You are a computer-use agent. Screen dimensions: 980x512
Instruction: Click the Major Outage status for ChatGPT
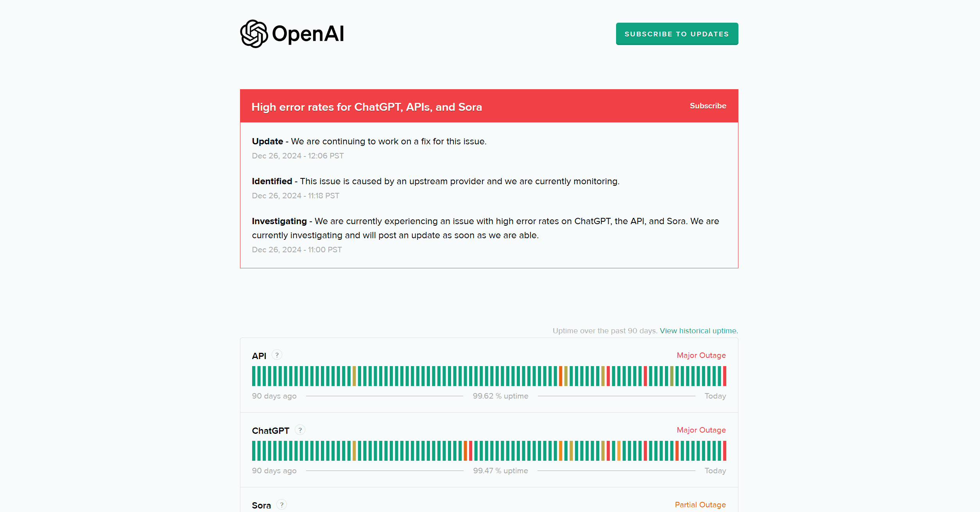tap(701, 429)
